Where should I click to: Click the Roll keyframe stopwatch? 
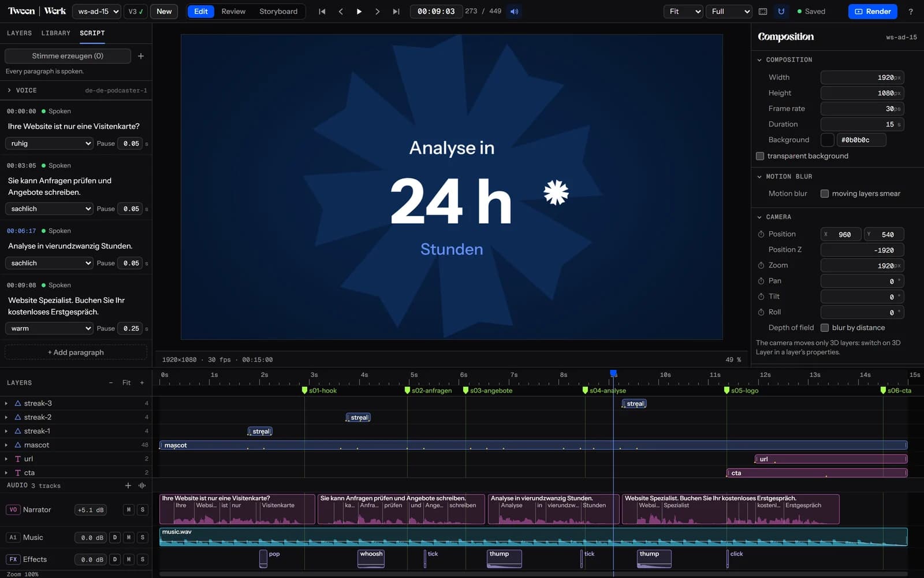(761, 312)
